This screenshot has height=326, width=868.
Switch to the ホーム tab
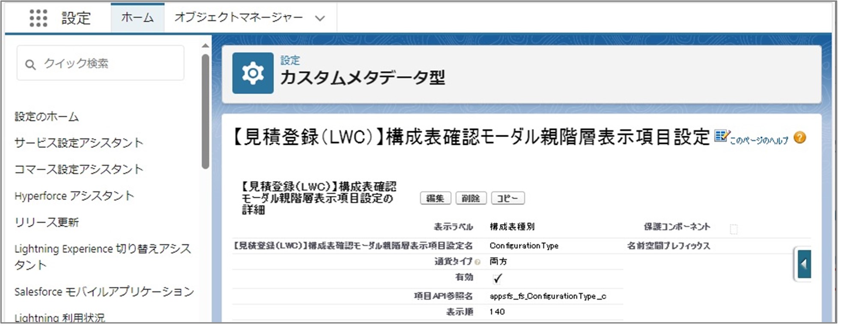point(137,18)
